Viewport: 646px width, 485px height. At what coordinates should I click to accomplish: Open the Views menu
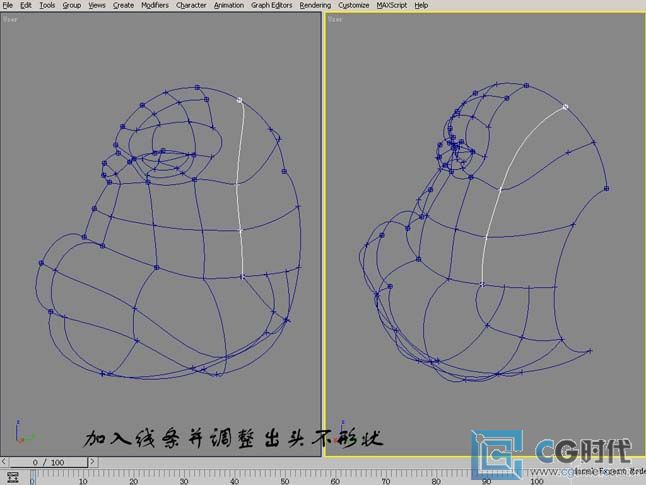(96, 5)
